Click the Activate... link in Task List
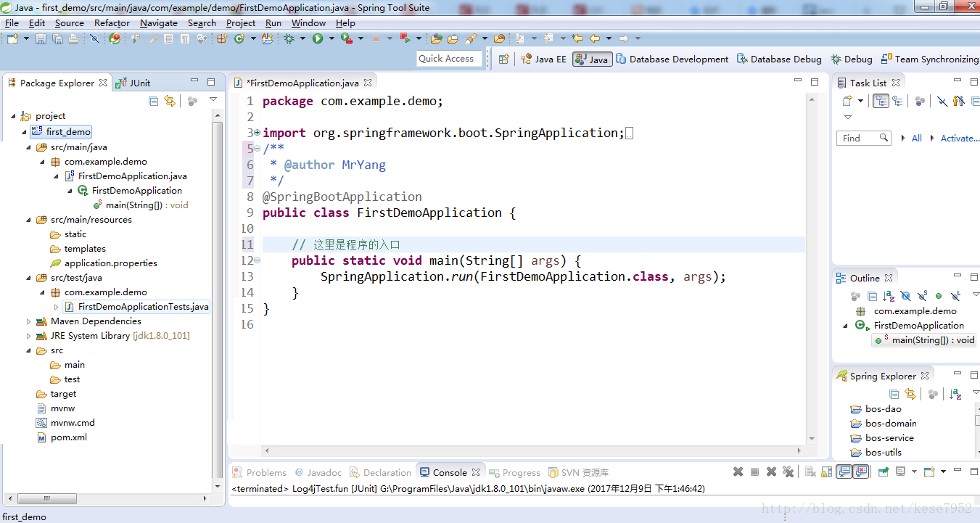980x523 pixels. (960, 138)
